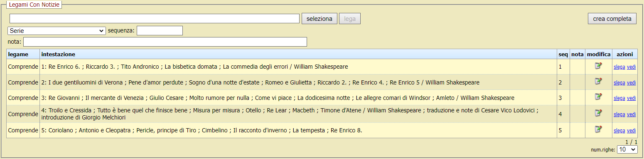The width and height of the screenshot is (644, 159).
Task: View row 1 using vedi link
Action: (x=632, y=67)
